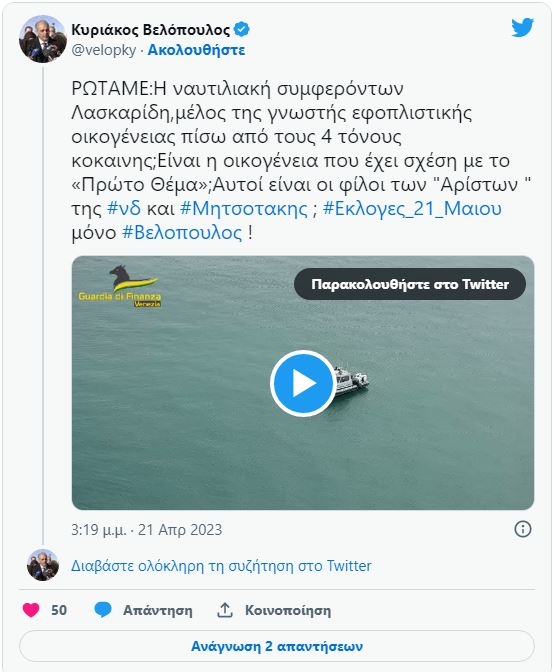554x672 pixels.
Task: Open the #Μητσοτακης hashtag
Action: (x=244, y=209)
